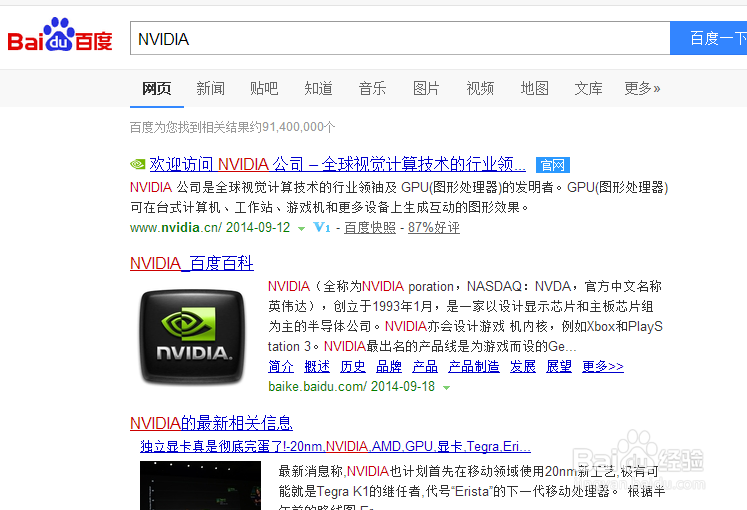Click the 87%好评 link

click(x=434, y=228)
